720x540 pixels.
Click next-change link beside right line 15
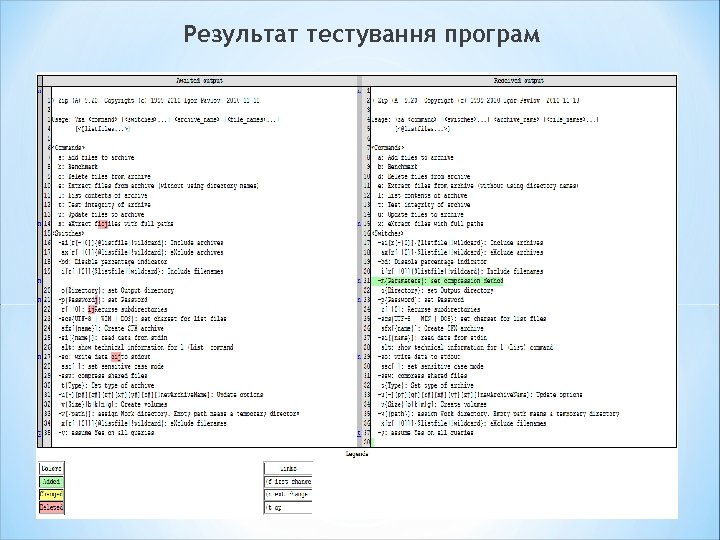359,224
